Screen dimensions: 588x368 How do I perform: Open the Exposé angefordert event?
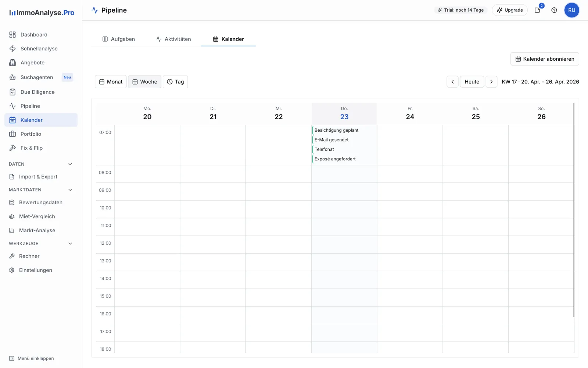(344, 159)
